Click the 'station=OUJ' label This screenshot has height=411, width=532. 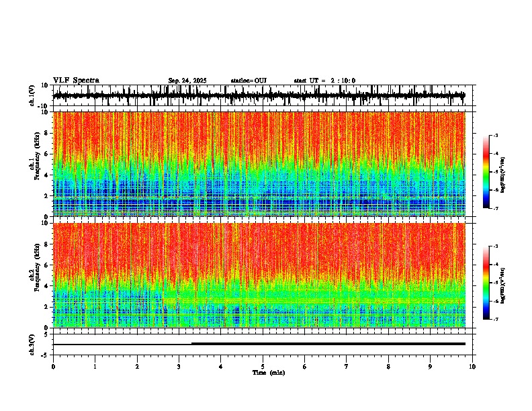(x=249, y=81)
